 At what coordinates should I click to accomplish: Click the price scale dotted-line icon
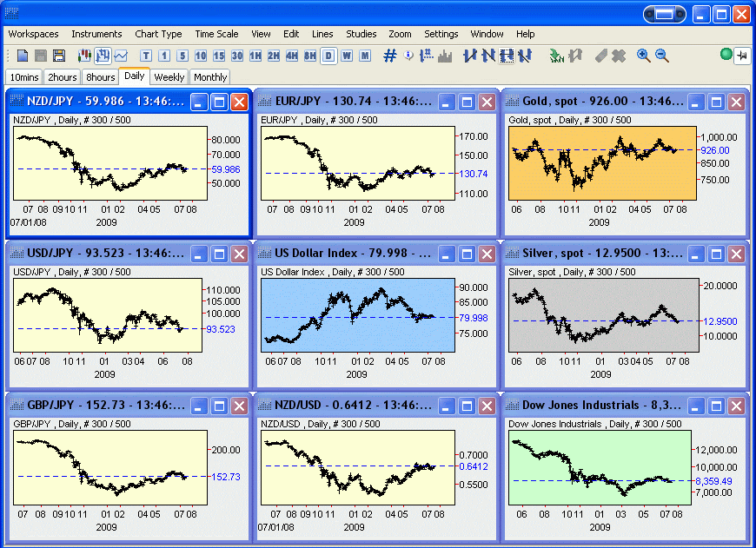pyautogui.click(x=426, y=56)
